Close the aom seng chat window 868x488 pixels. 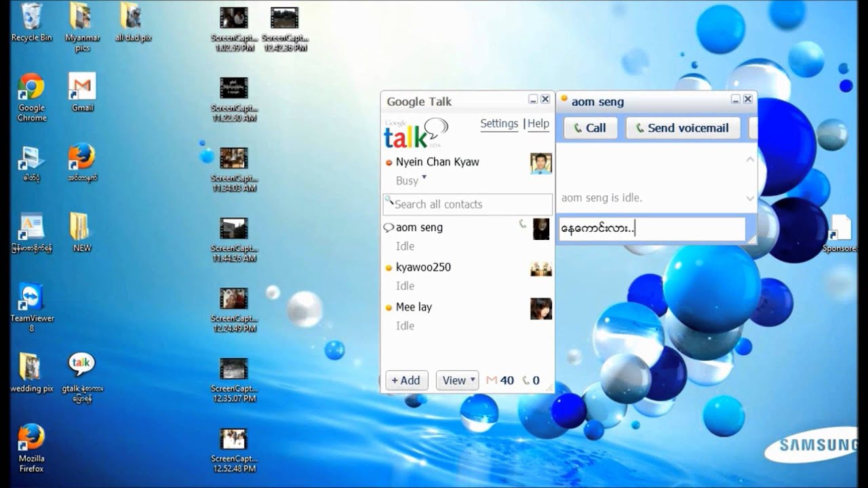coord(747,99)
